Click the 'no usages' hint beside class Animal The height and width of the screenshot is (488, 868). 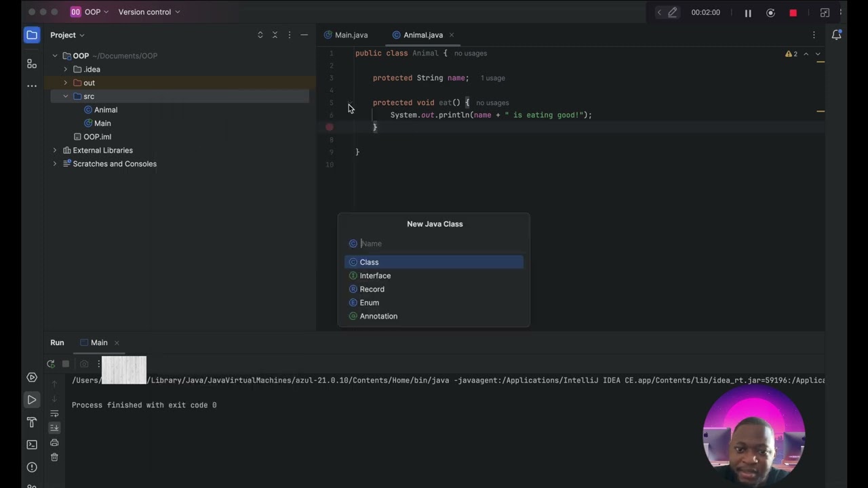coord(471,54)
